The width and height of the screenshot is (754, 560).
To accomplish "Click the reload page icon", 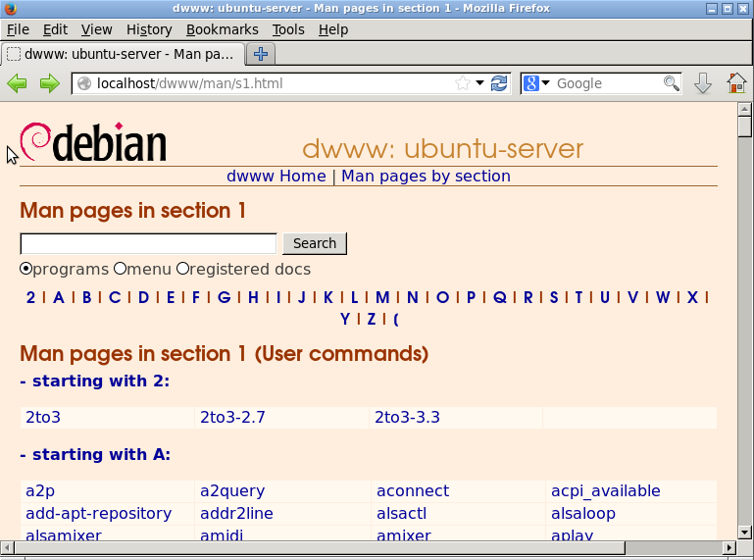I will (x=499, y=83).
